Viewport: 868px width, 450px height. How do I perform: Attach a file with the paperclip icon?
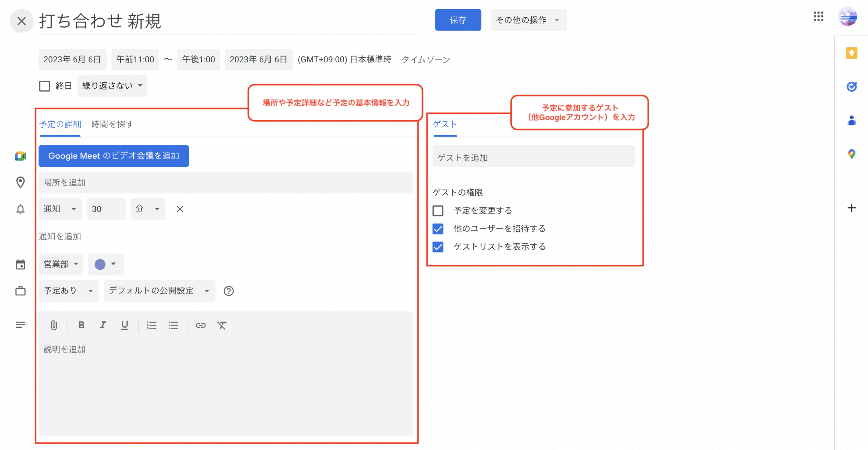54,325
